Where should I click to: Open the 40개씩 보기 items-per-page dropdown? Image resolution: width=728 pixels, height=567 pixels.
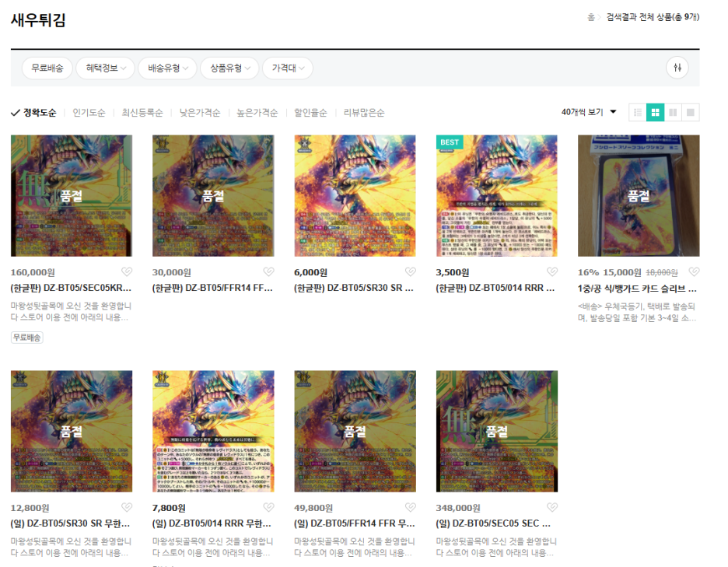(x=589, y=112)
